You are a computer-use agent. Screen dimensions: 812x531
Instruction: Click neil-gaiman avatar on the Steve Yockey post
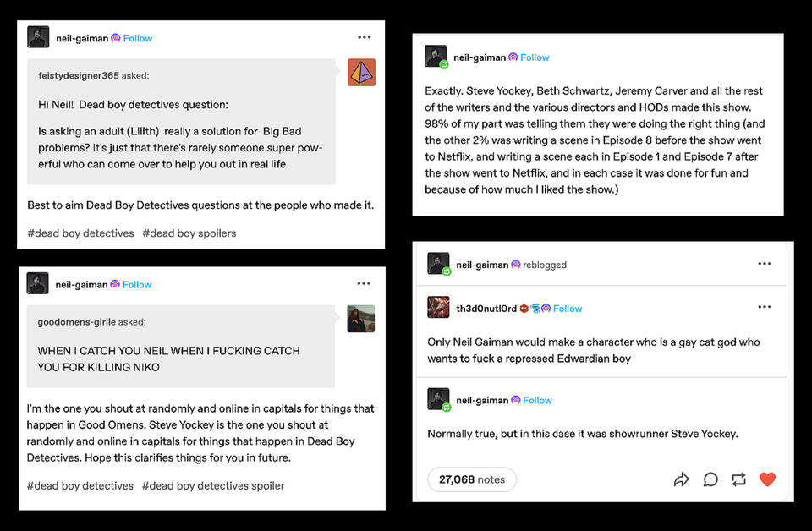coord(436,57)
